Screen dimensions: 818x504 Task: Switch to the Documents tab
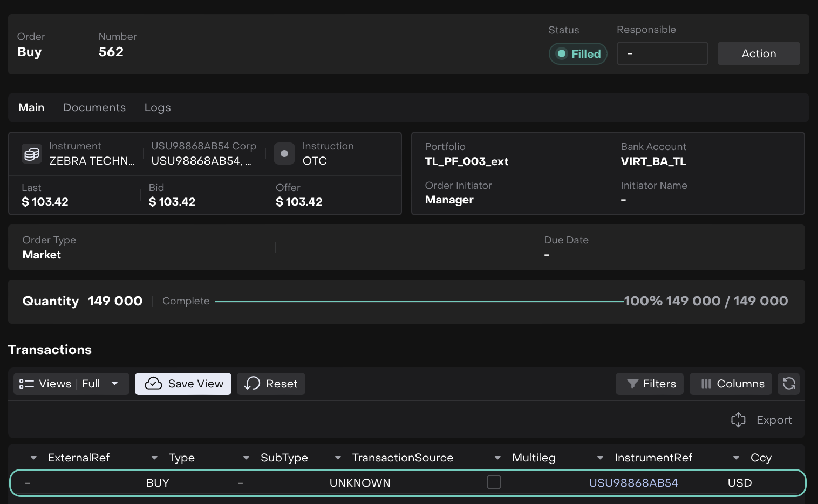pyautogui.click(x=94, y=107)
